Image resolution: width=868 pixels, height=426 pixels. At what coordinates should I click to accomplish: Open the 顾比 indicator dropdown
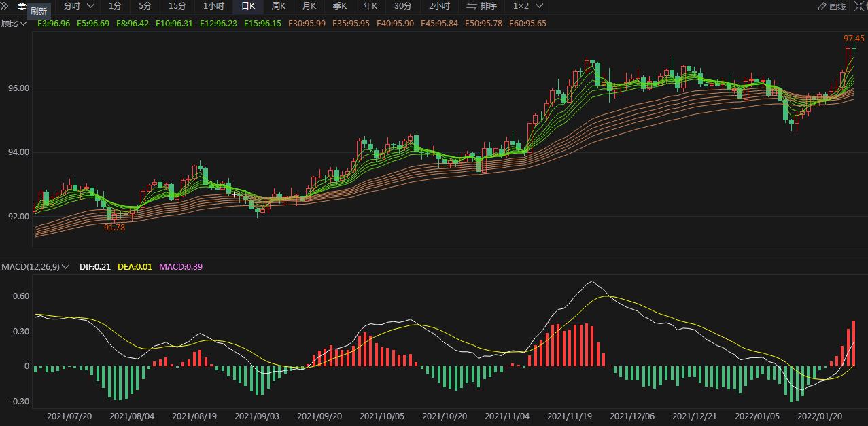14,23
